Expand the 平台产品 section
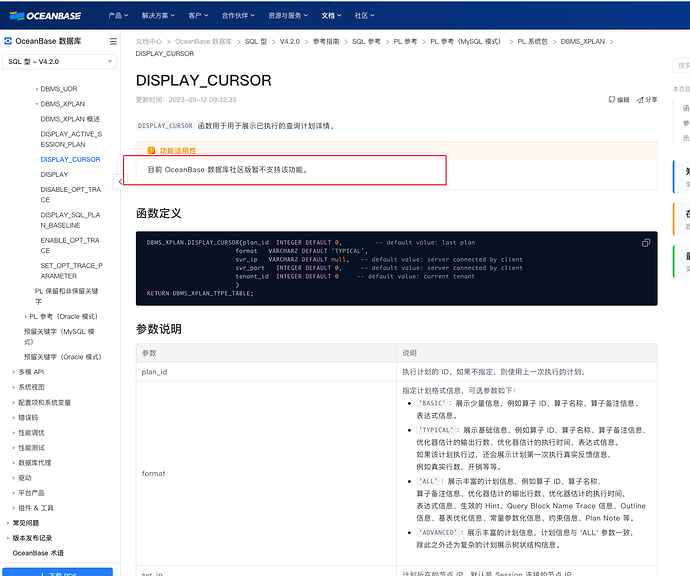690x576 pixels. (29, 493)
